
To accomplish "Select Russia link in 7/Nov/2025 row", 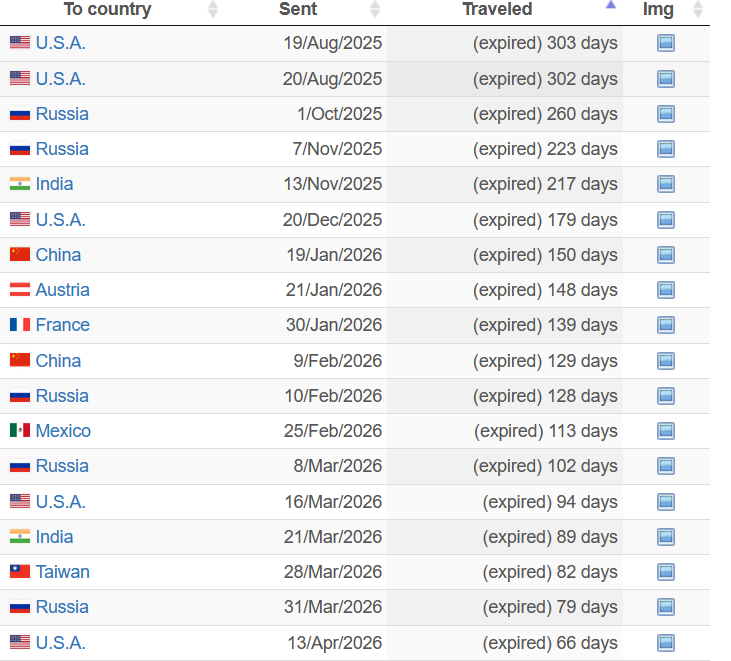I will tap(62, 149).
